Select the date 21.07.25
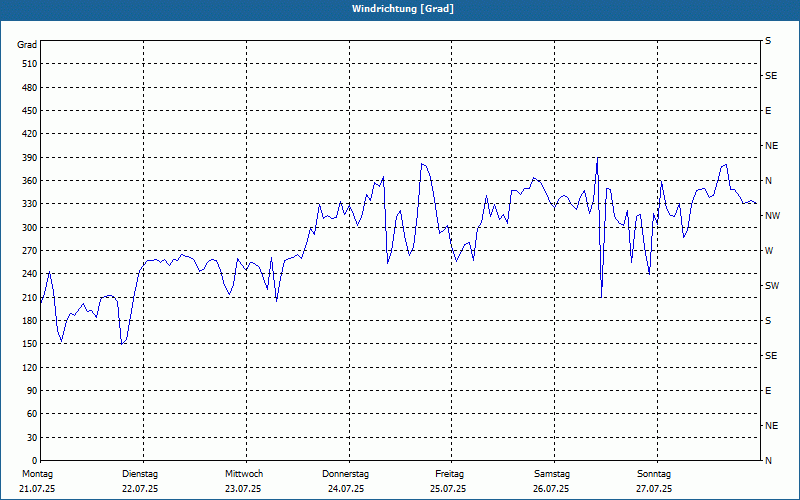Screen dimensions: 800x500 point(37,489)
